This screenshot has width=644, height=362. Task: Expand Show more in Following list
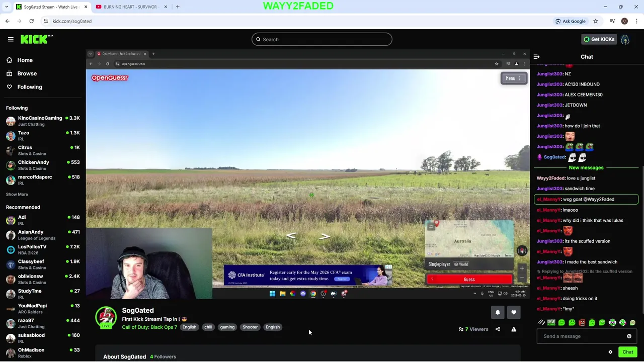(17, 194)
